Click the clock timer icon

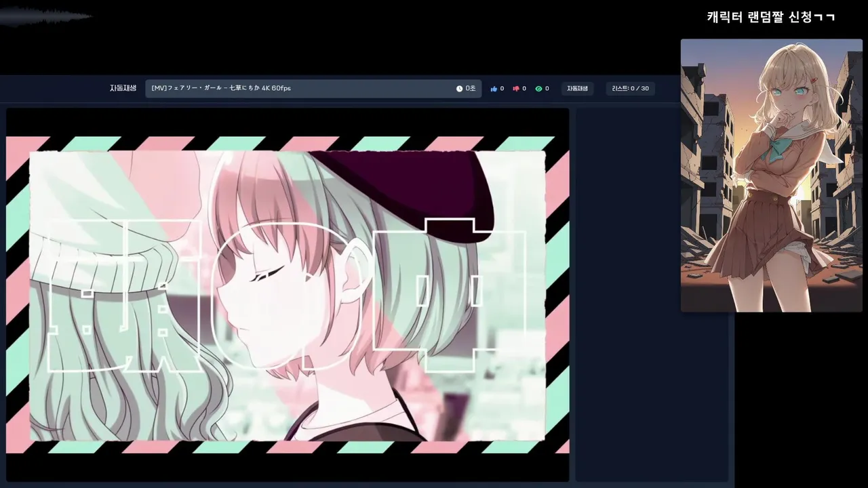click(x=459, y=89)
